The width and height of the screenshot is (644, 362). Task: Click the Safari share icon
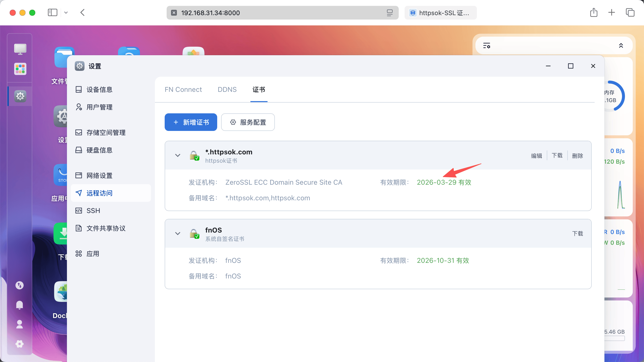pos(593,12)
